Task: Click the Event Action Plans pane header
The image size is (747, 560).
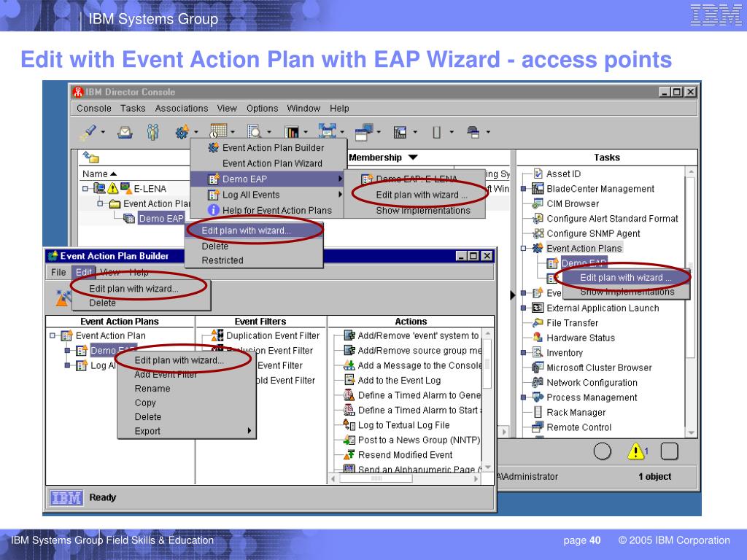Action: (x=120, y=322)
